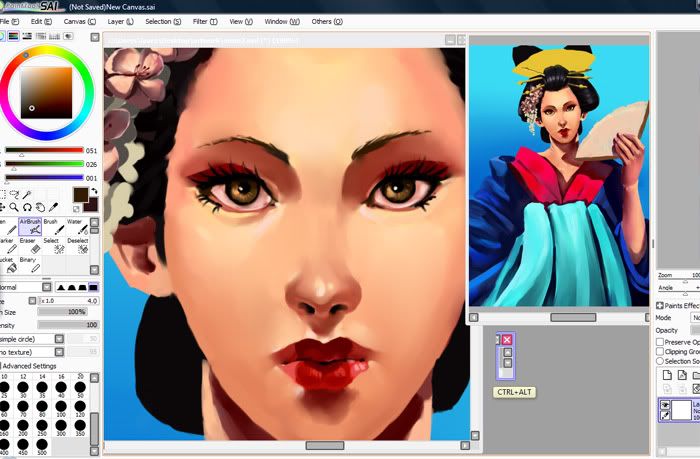This screenshot has width=700, height=459.
Task: Open the Window menu
Action: (282, 21)
